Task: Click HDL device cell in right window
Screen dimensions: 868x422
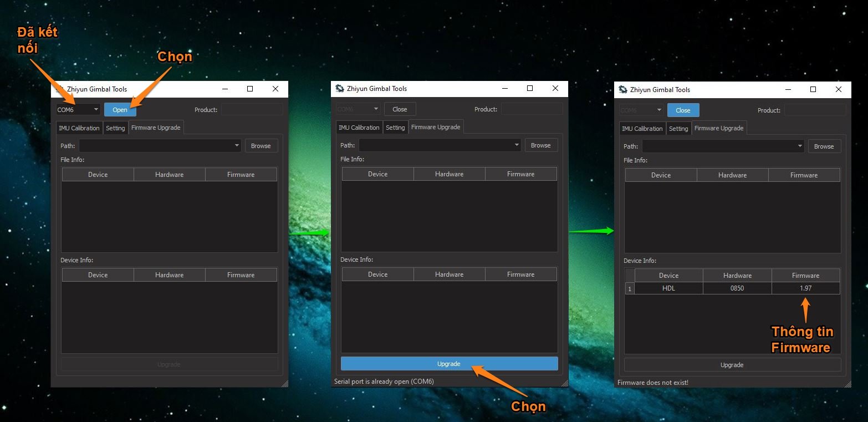Action: click(x=669, y=288)
